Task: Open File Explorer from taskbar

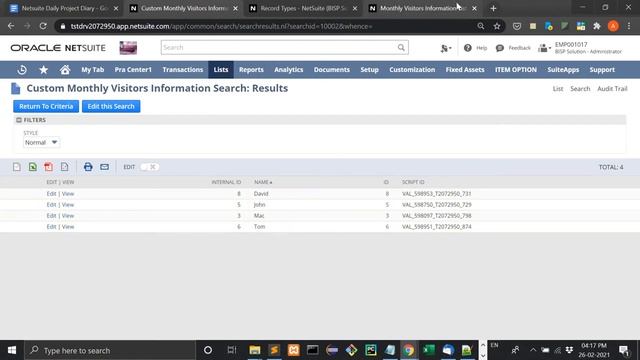Action: pos(255,350)
